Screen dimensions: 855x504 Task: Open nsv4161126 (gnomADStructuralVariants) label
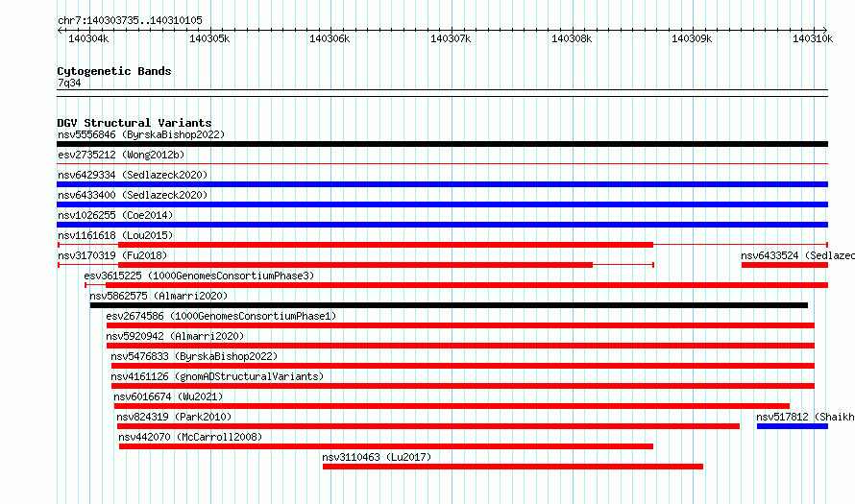217,376
